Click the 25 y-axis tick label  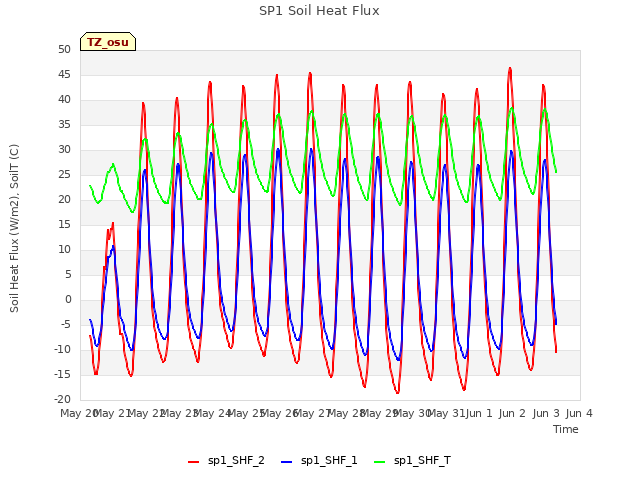click(x=64, y=174)
